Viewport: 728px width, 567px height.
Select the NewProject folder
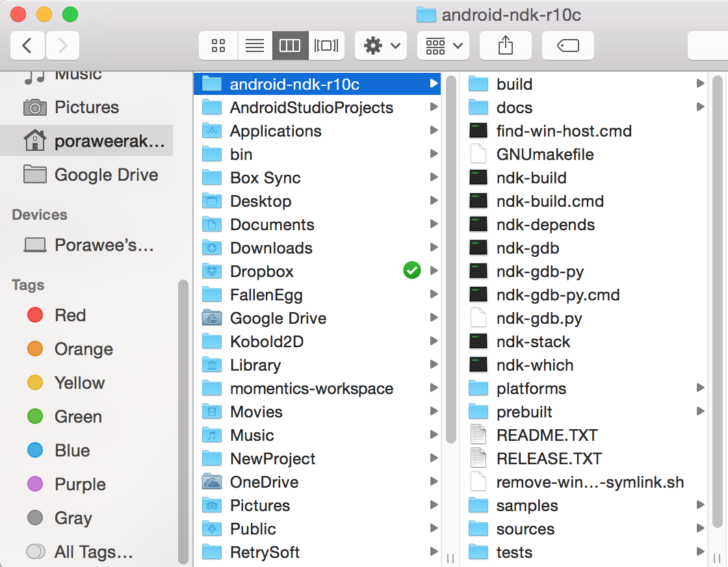(x=317, y=459)
